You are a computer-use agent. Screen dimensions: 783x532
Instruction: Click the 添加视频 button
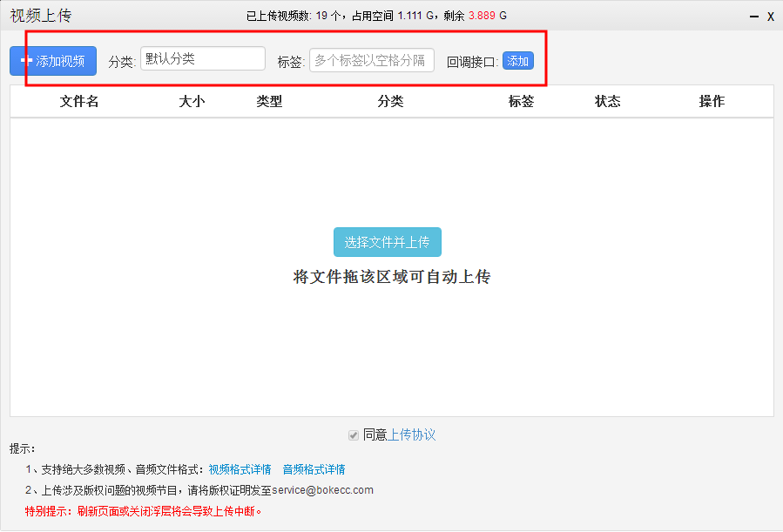(53, 61)
